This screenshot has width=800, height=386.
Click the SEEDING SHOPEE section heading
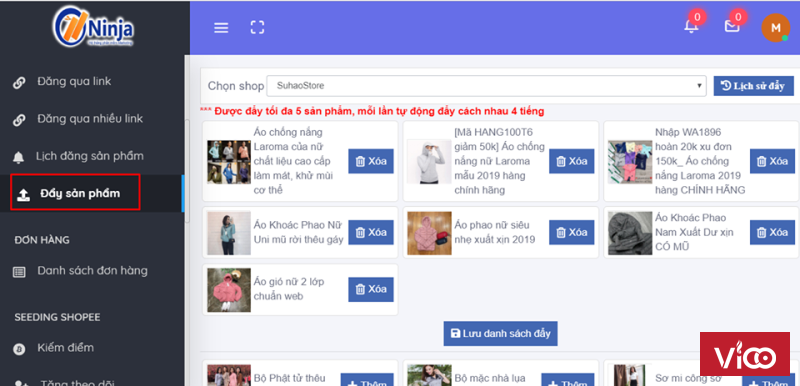57,317
